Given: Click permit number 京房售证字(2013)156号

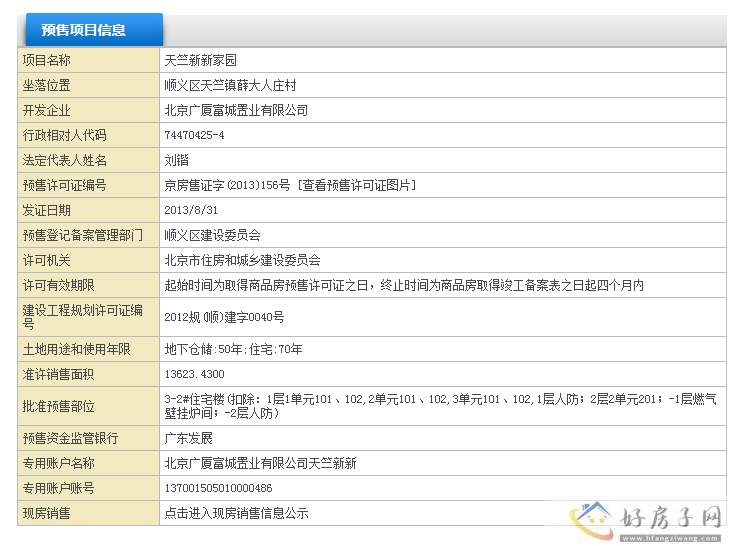Looking at the screenshot, I should [x=227, y=185].
